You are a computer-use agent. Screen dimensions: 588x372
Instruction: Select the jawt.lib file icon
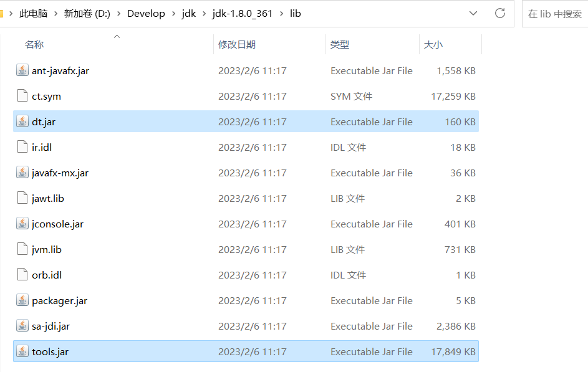[22, 198]
